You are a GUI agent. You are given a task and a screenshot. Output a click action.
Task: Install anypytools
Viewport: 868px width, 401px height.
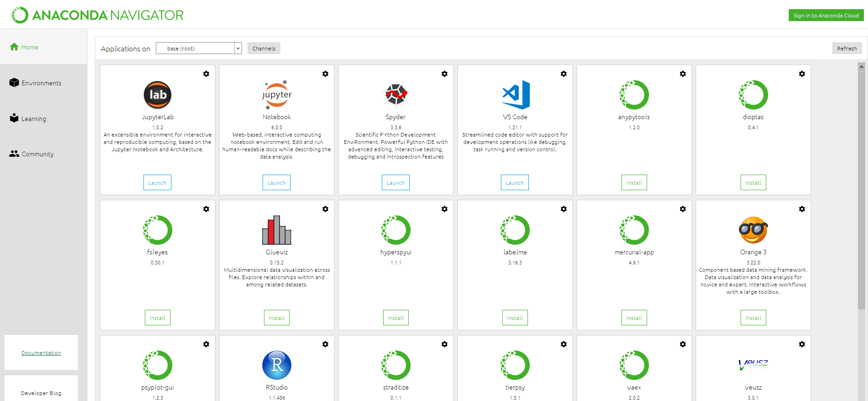pos(634,182)
